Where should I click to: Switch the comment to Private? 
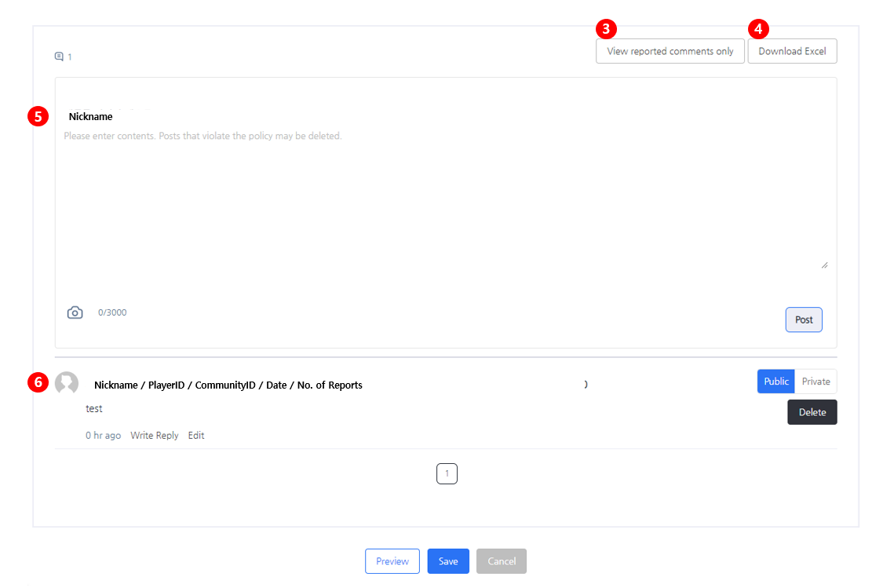(816, 382)
